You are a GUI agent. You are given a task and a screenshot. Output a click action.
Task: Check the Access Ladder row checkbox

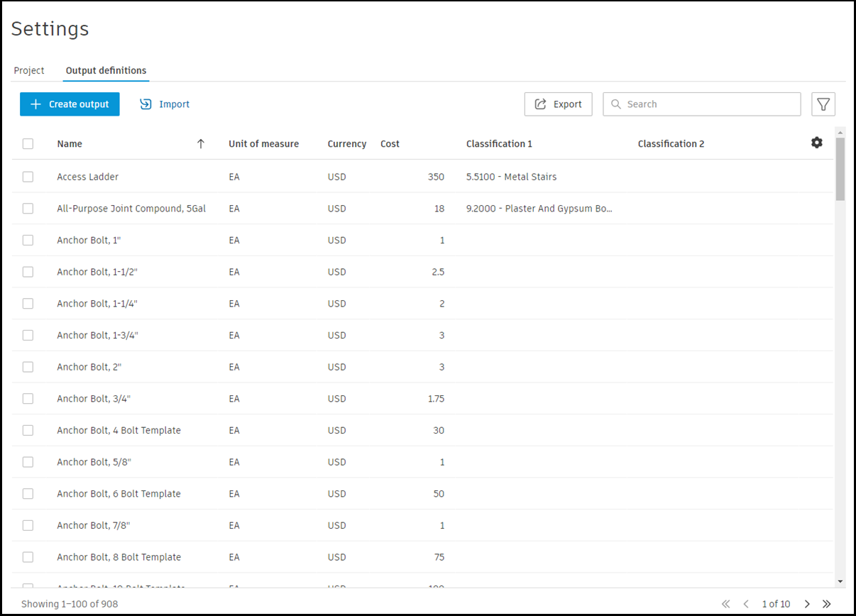[x=28, y=177]
